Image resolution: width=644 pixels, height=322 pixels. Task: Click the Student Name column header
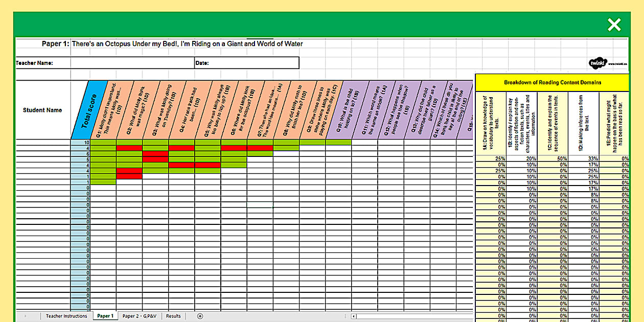[42, 110]
